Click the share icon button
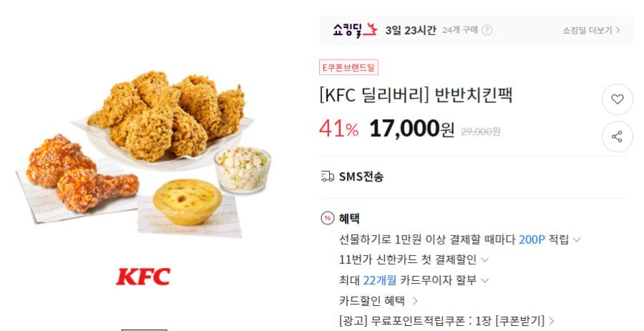Image resolution: width=644 pixels, height=331 pixels. tap(617, 137)
